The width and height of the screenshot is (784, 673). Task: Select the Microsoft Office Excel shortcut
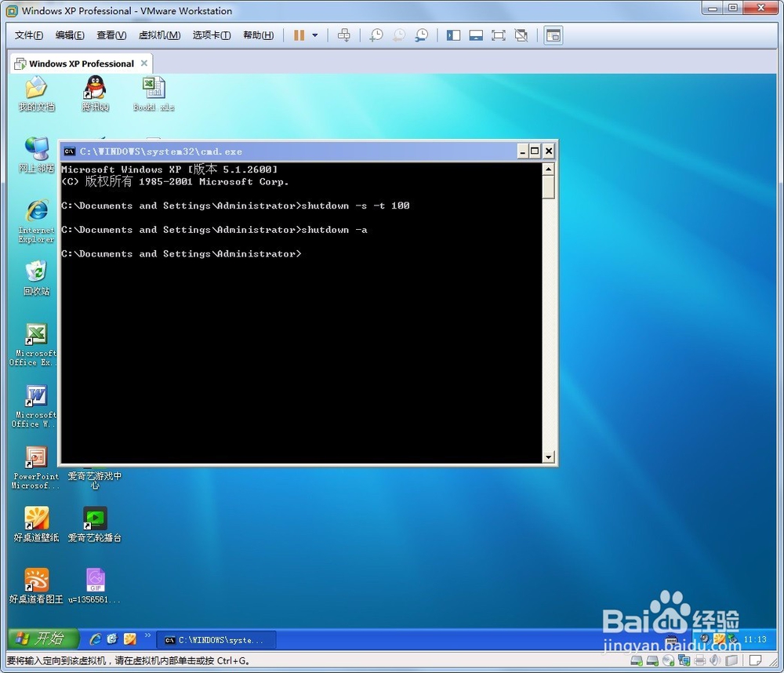tap(34, 345)
